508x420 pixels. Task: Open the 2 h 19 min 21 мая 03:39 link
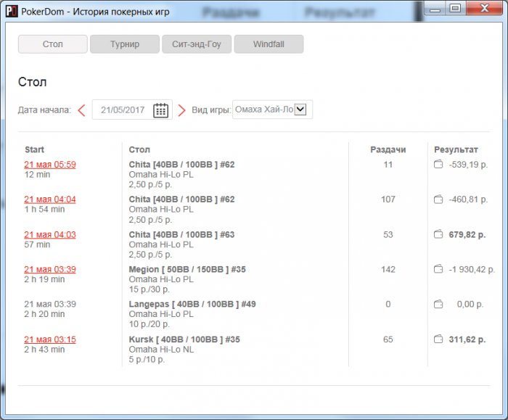[x=50, y=269]
